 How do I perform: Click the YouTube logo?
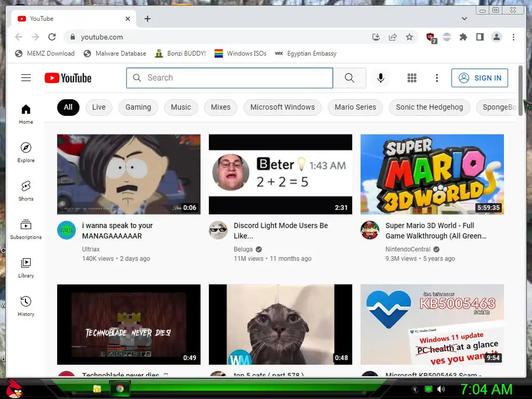[68, 78]
